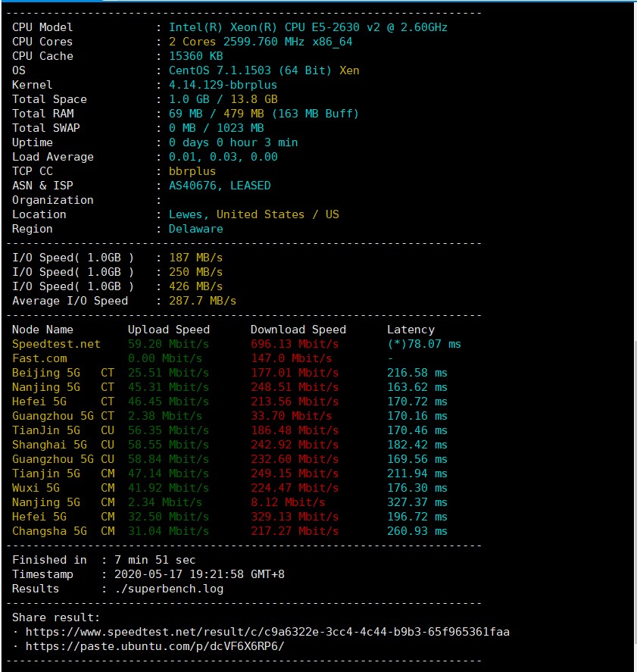637x672 pixels.
Task: Click the Fast.com node name
Action: point(39,358)
